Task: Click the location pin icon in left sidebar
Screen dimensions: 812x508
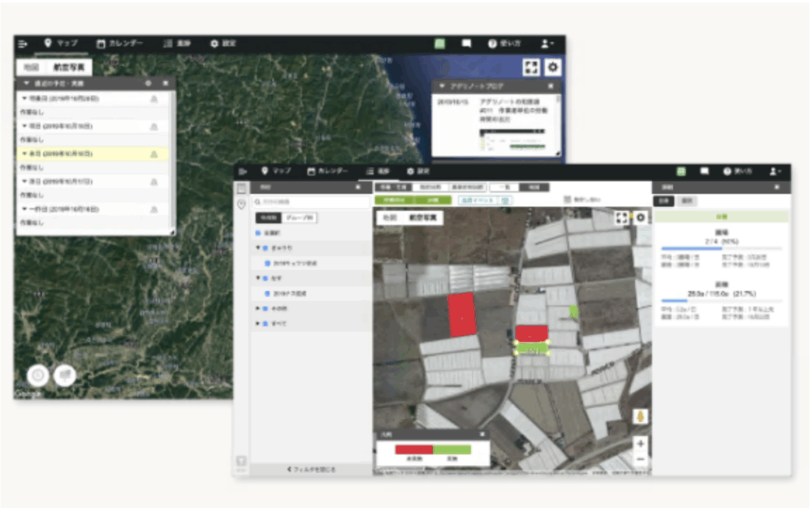Action: (241, 205)
